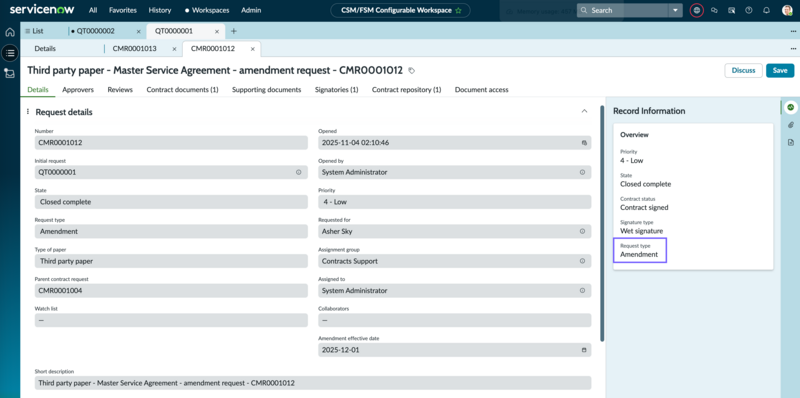Open calendar picker for Amendment effective date
This screenshot has height=398, width=800.
(x=584, y=351)
